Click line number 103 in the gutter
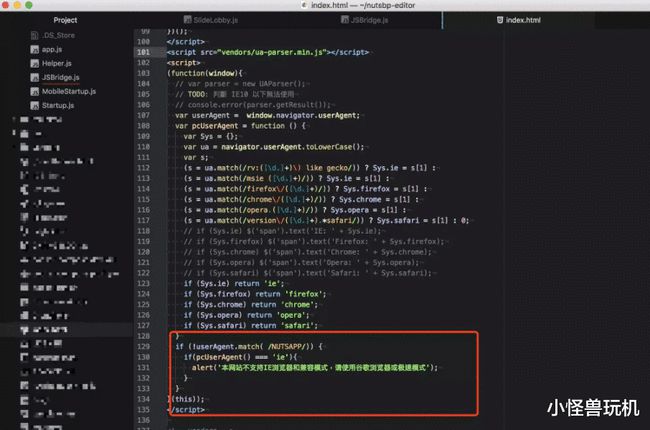 (x=143, y=73)
